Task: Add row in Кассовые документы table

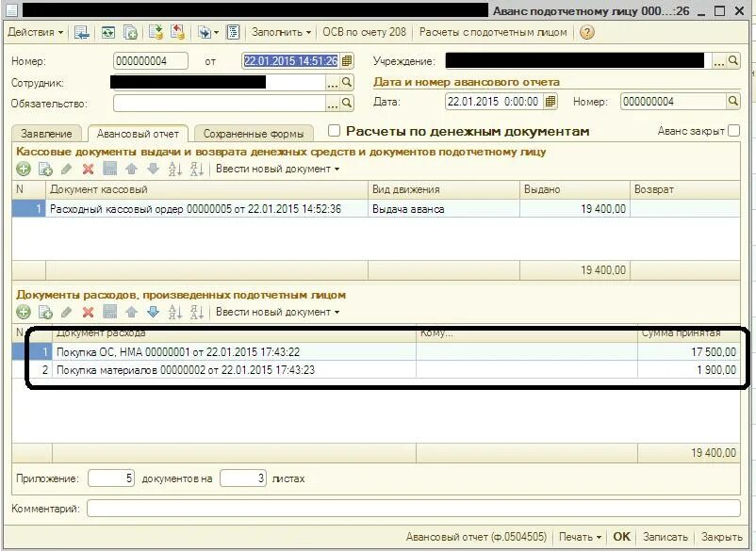Action: (24, 169)
